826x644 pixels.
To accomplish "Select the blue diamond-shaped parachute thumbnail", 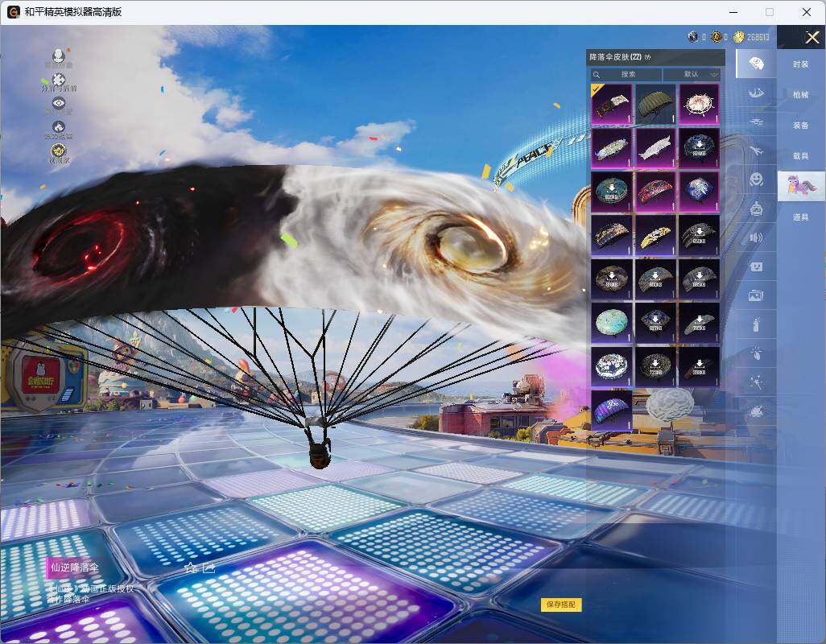I will click(699, 192).
